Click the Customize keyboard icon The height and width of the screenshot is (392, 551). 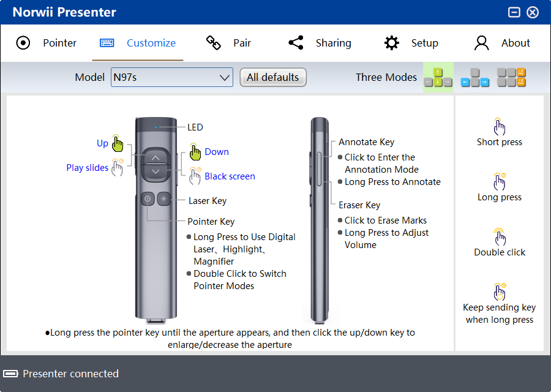pyautogui.click(x=107, y=43)
